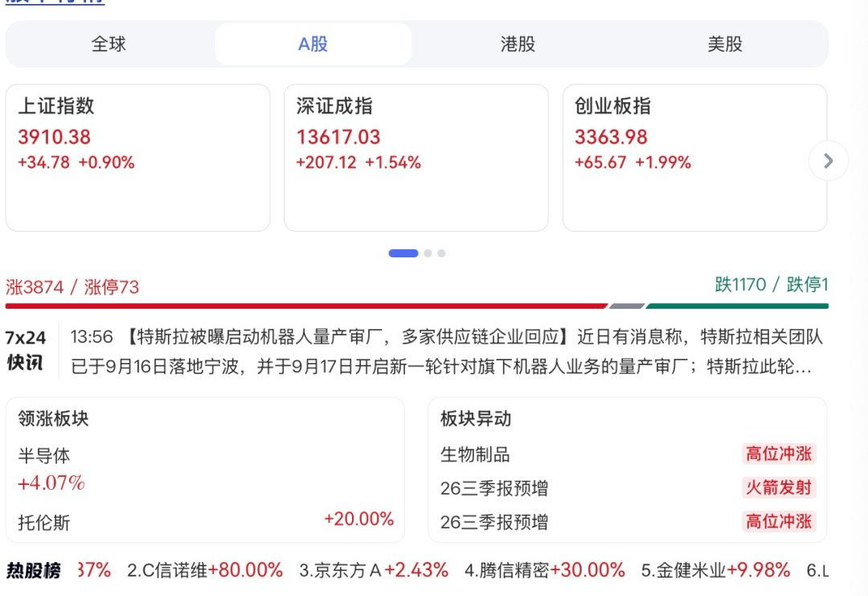Screen dimensions: 868x596
Task: Click the red rising stocks progress bar
Action: point(306,306)
